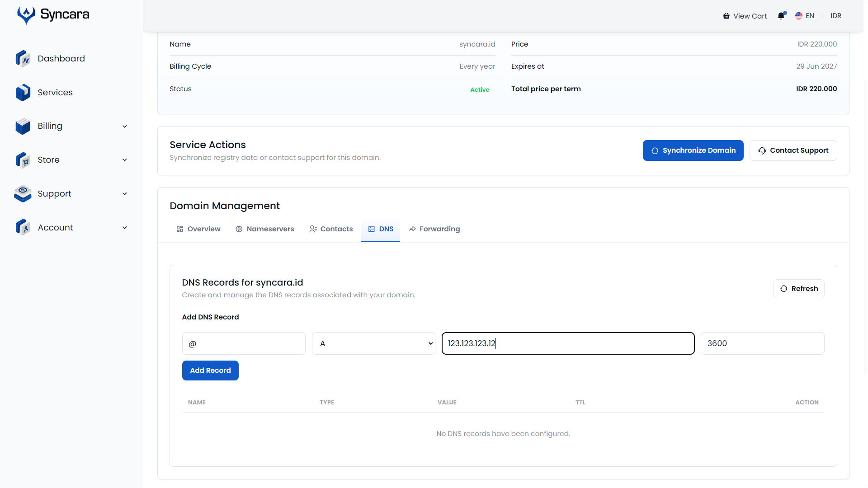Switch to the Nameservers tab
Screen dimensions: 868x488
pos(265,229)
